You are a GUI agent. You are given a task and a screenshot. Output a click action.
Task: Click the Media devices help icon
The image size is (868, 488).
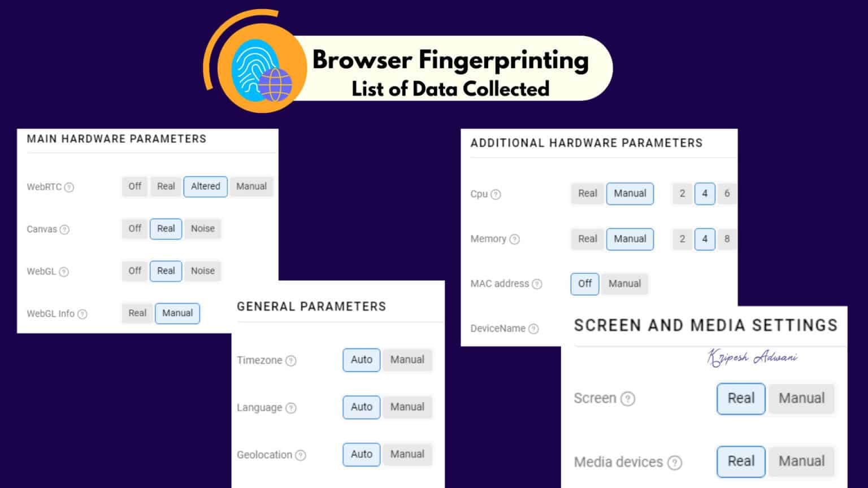coord(676,462)
